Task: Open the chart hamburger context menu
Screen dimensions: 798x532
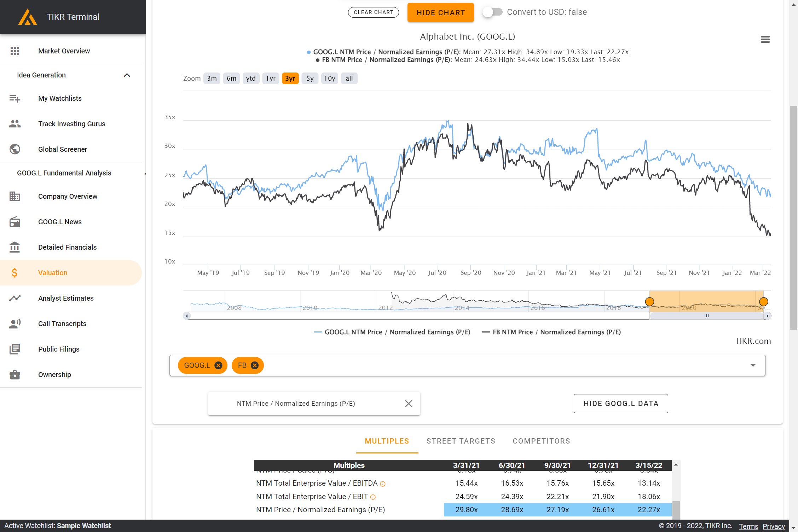Action: click(765, 39)
